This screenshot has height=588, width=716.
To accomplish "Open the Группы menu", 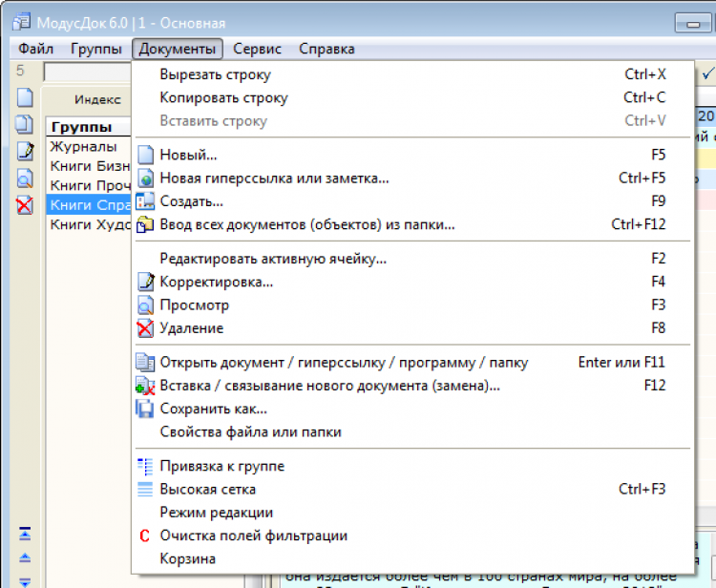I will point(95,49).
